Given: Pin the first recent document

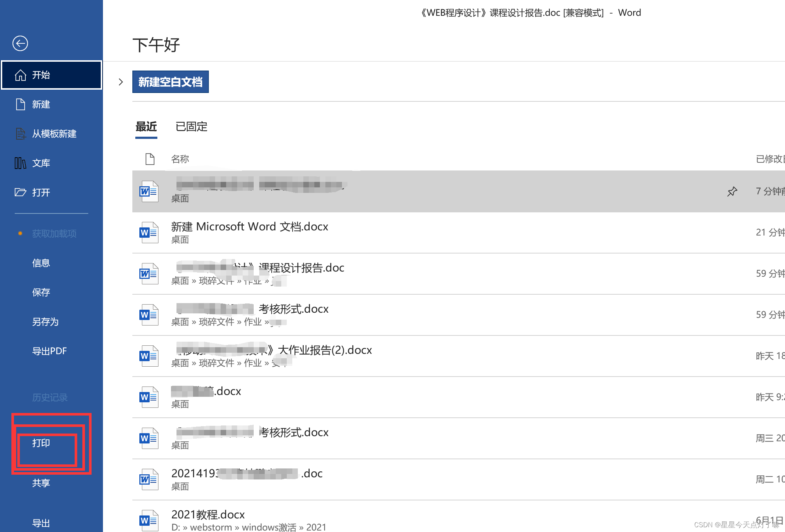Looking at the screenshot, I should click(732, 191).
